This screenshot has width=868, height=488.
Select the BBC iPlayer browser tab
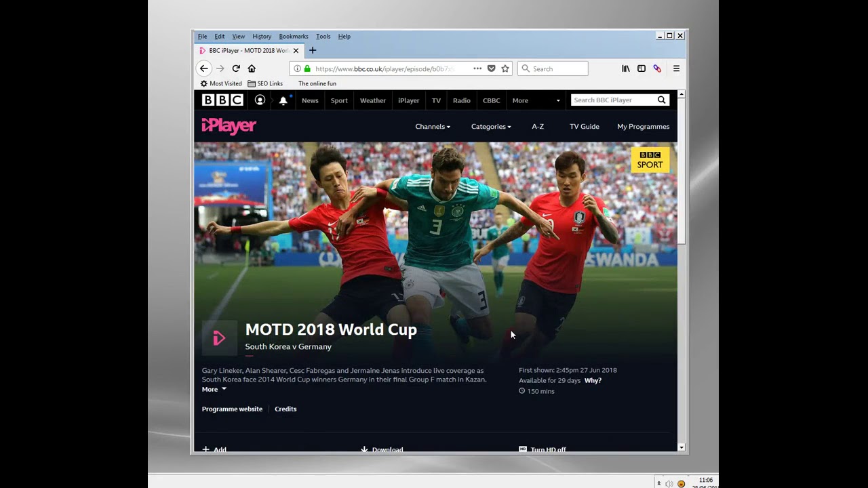tap(250, 50)
